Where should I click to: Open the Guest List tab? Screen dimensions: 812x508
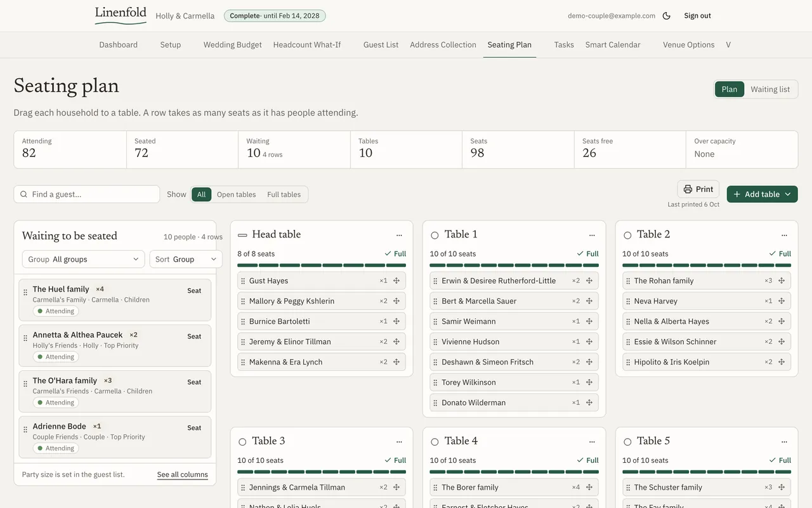[x=381, y=44]
